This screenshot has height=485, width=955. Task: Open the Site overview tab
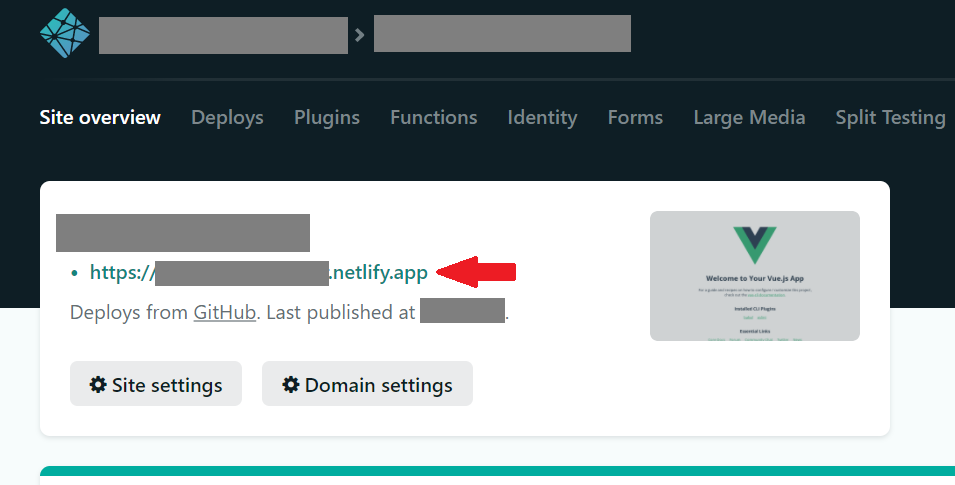[100, 117]
